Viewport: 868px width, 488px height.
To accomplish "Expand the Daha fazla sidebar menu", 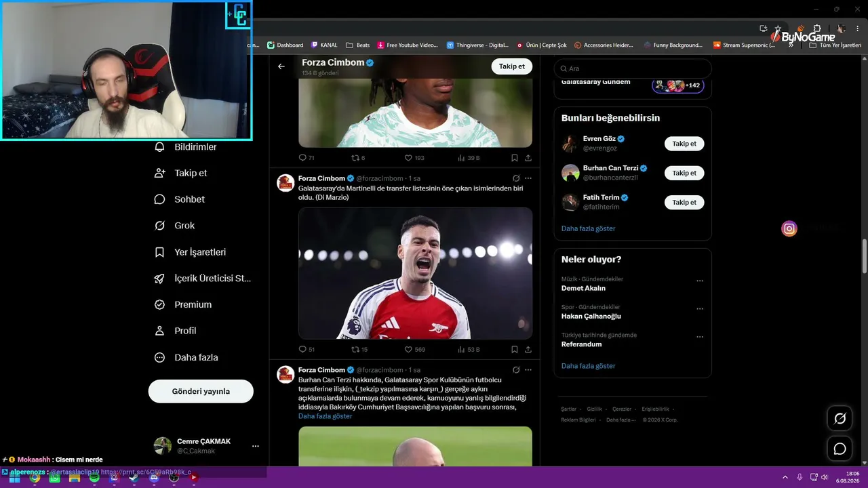I will click(x=186, y=357).
